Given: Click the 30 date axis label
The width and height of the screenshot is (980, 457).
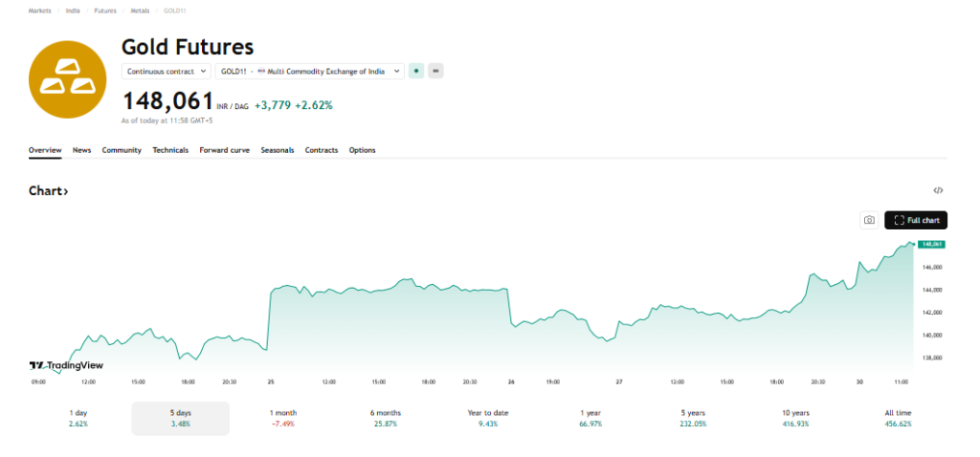Looking at the screenshot, I should [x=859, y=381].
